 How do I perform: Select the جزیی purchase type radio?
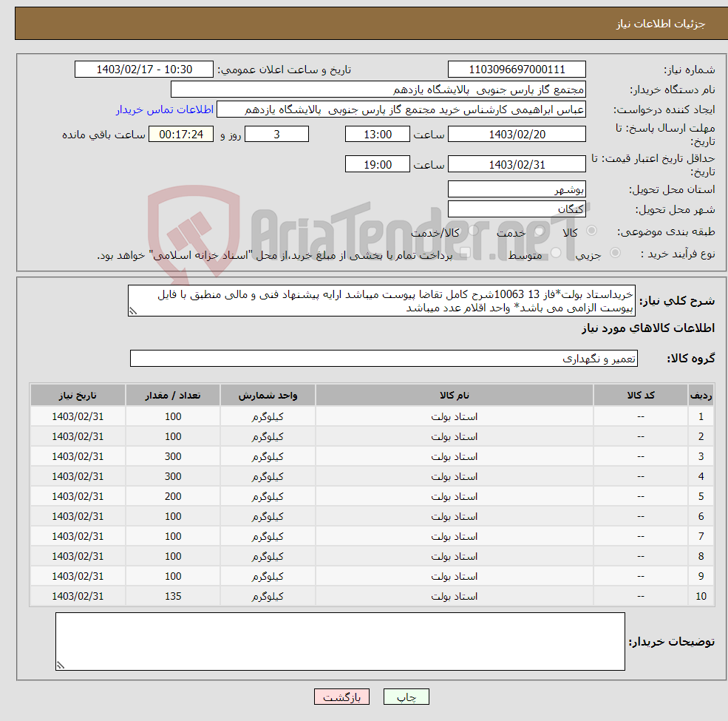tap(615, 253)
